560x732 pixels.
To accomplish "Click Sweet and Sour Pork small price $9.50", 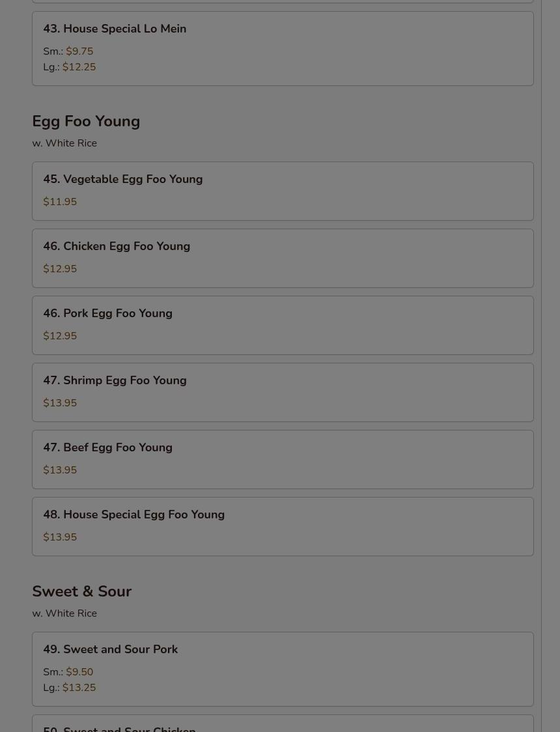I will [79, 672].
